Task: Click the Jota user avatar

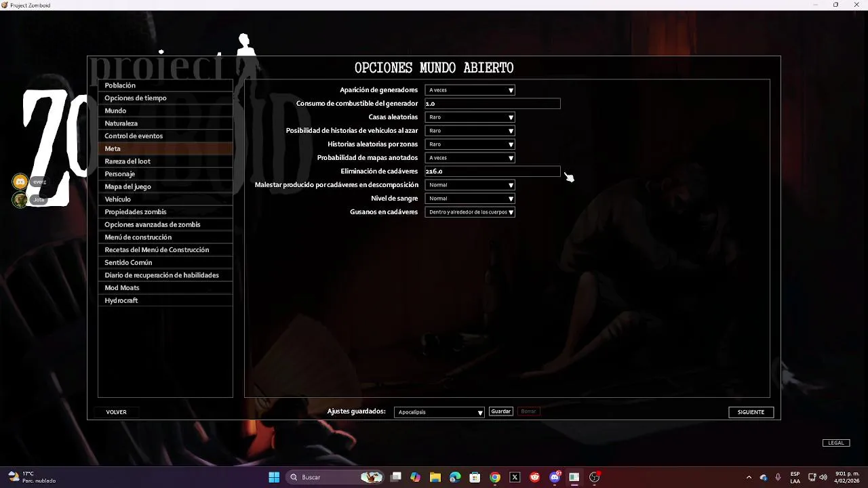Action: coord(20,199)
